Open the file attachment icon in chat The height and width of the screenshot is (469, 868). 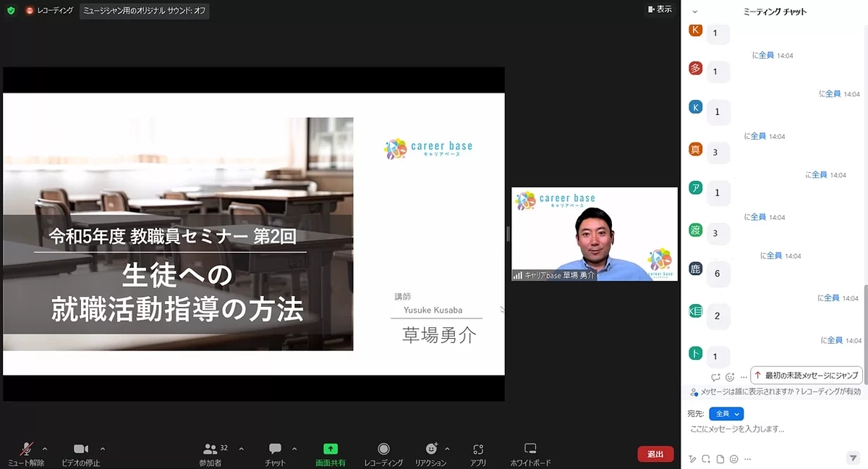[719, 458]
